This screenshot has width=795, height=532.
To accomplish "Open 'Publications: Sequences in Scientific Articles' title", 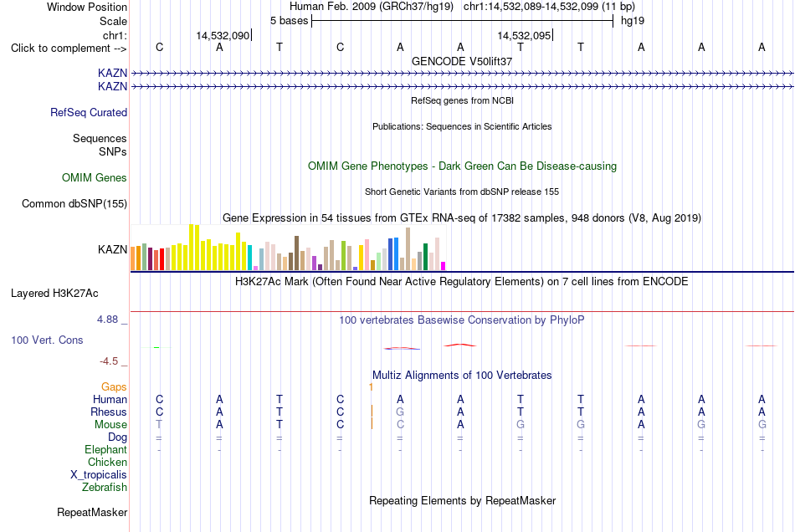I will pyautogui.click(x=462, y=126).
